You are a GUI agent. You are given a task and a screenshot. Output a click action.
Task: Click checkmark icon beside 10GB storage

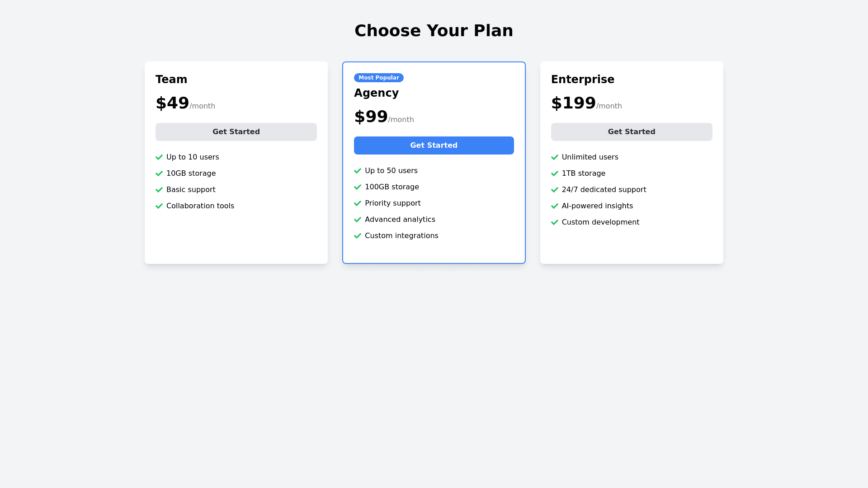tap(159, 174)
